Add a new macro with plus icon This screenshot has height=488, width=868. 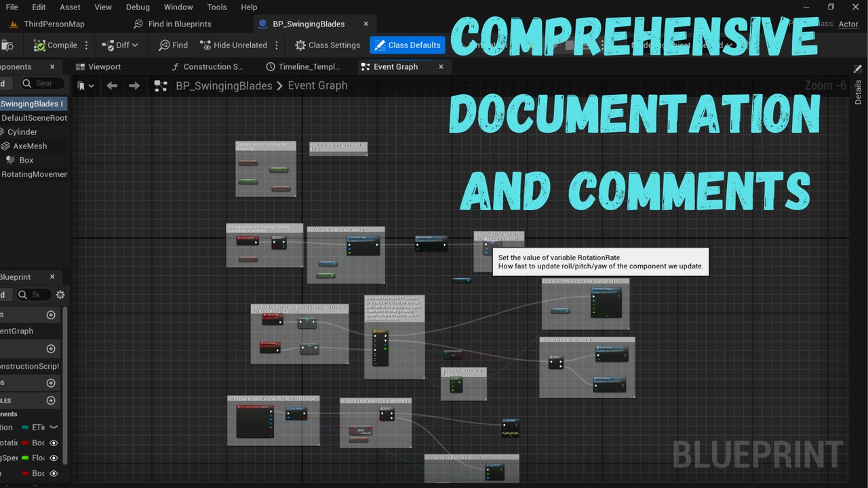51,383
